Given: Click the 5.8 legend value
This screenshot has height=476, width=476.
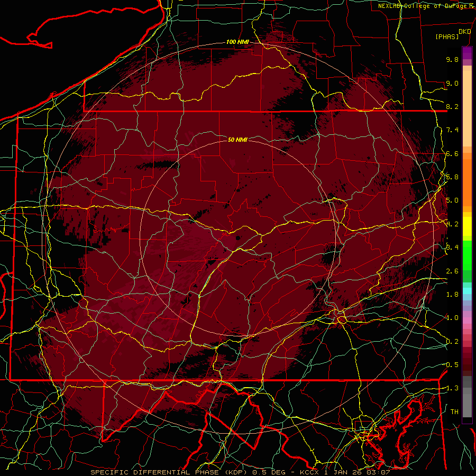Looking at the screenshot, I should click(452, 177).
